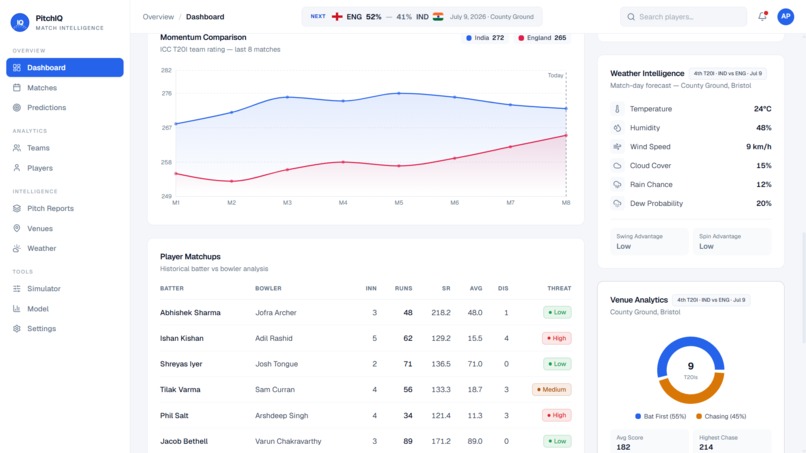The height and width of the screenshot is (453, 806).
Task: Click the Temperature thermometer icon
Action: coord(617,109)
